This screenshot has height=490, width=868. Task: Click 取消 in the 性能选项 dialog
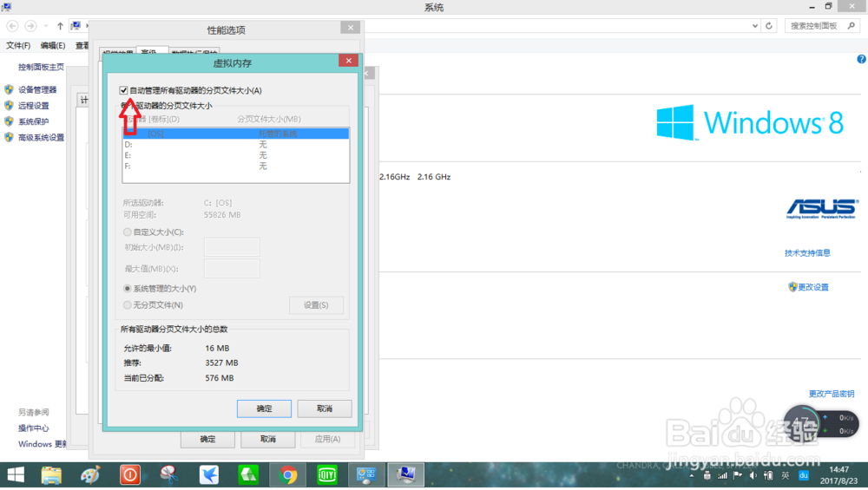click(268, 439)
